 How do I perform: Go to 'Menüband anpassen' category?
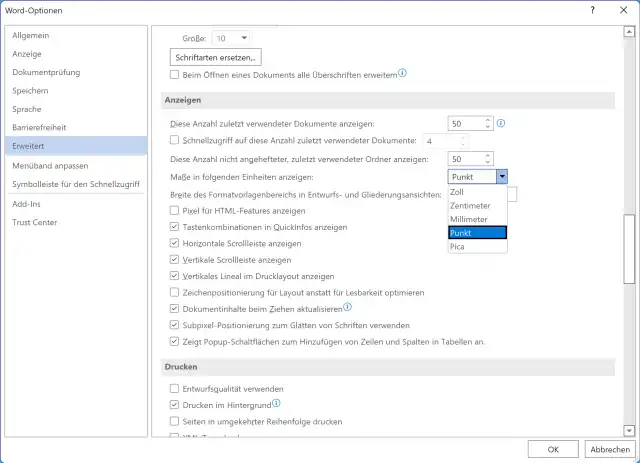(50, 166)
